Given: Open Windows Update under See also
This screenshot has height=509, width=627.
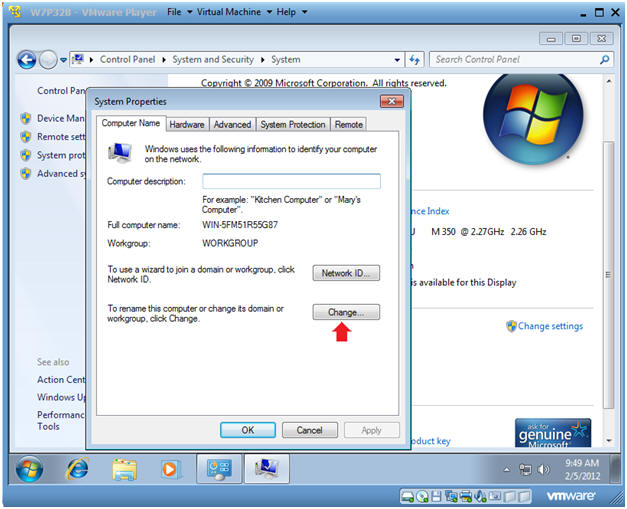Looking at the screenshot, I should coord(61,397).
